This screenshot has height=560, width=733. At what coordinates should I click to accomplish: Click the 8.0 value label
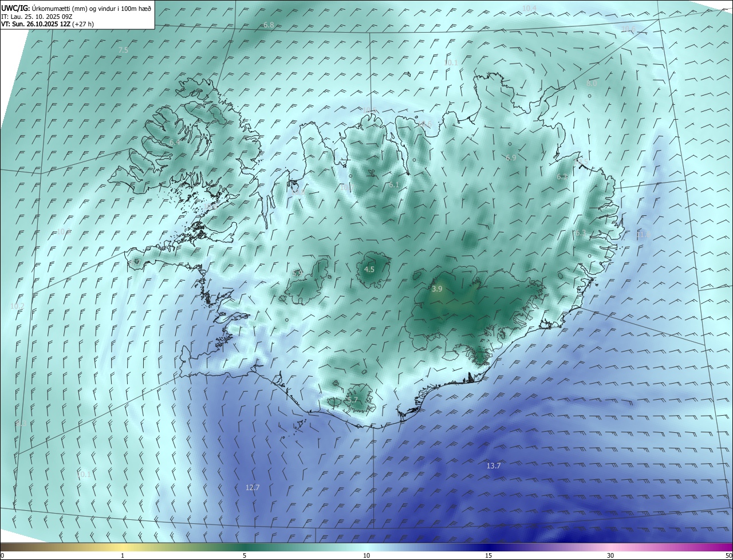pyautogui.click(x=592, y=84)
